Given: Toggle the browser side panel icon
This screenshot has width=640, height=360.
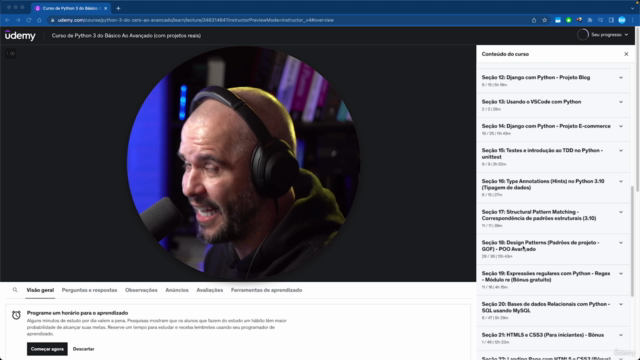Looking at the screenshot, I should coord(611,20).
